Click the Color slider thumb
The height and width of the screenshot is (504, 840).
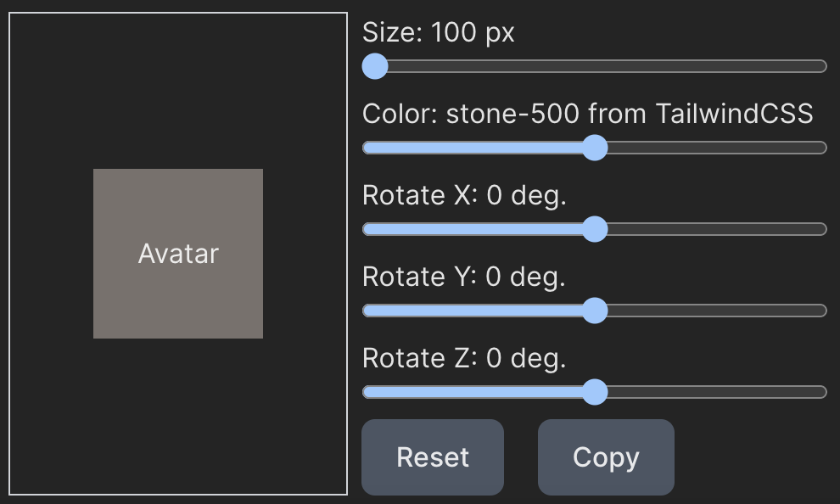coord(596,148)
